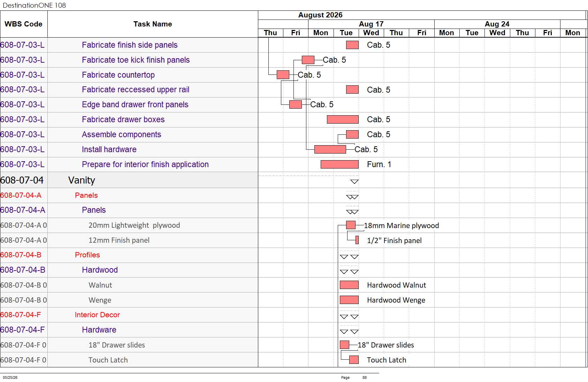
Task: Select the purple Panels task name
Action: [x=94, y=210]
